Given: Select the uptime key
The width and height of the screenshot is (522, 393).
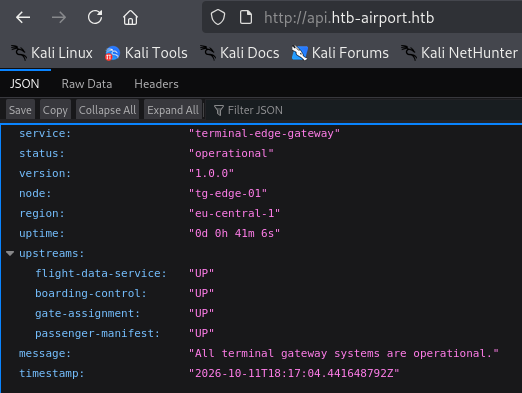Looking at the screenshot, I should tap(42, 233).
